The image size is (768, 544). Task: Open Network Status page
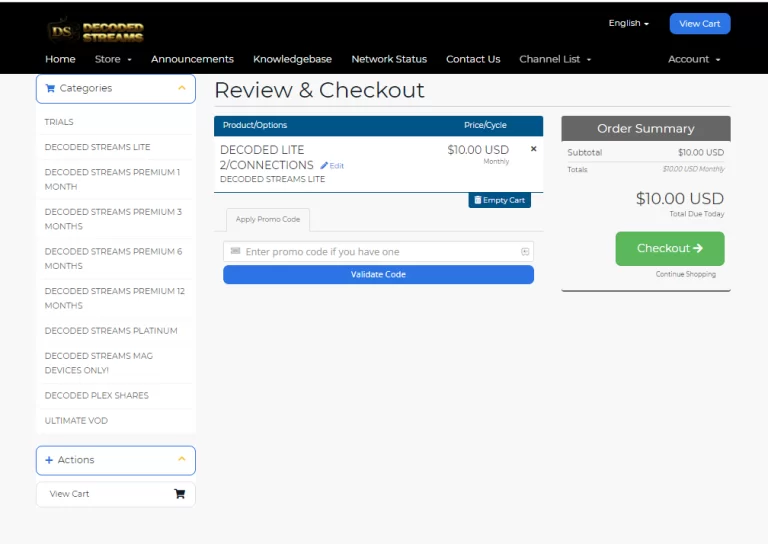389,59
